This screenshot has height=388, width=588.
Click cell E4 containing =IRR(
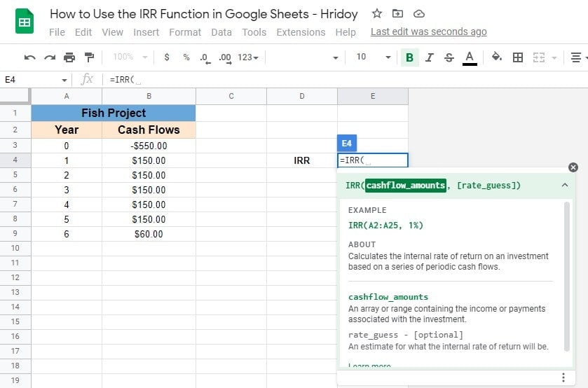pos(373,160)
